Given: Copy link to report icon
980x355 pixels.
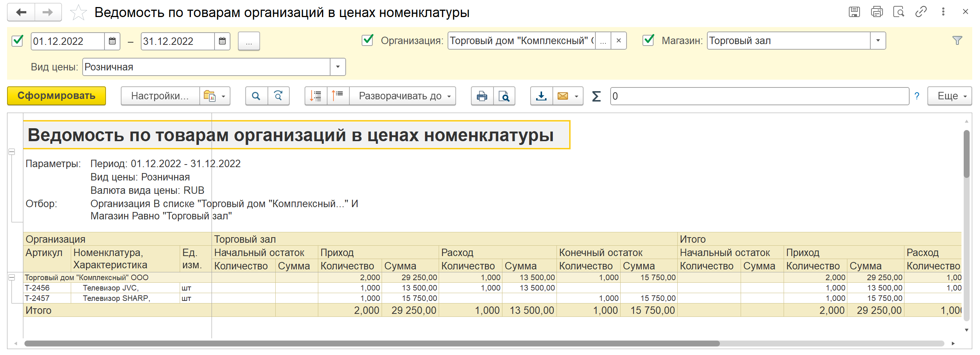Looking at the screenshot, I should click(x=921, y=12).
